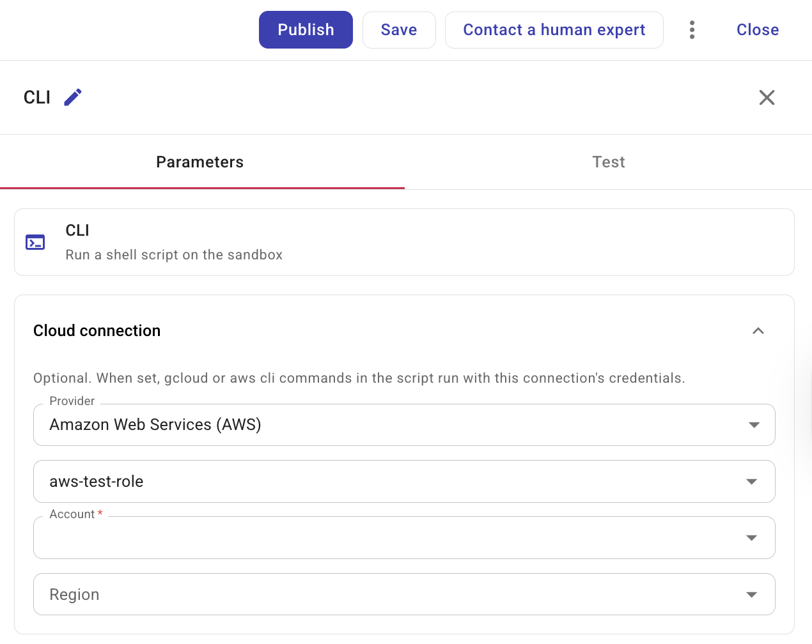Save the current configuration
Screen dimensions: 812x644
tap(399, 29)
